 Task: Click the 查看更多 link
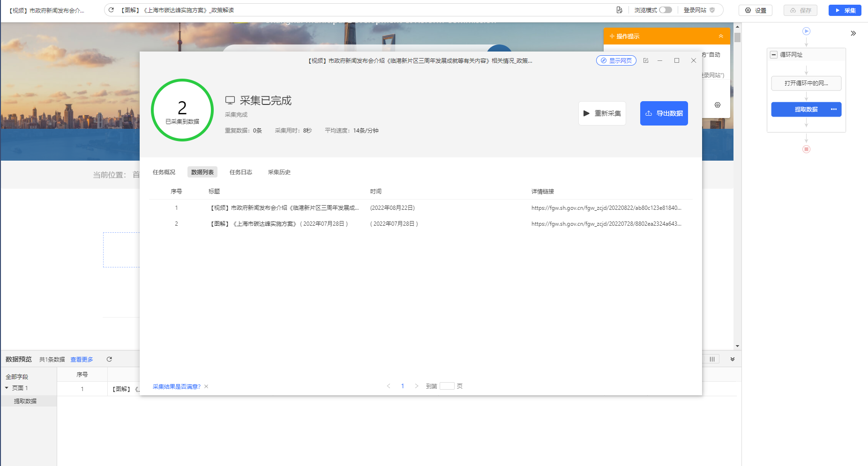tap(82, 360)
